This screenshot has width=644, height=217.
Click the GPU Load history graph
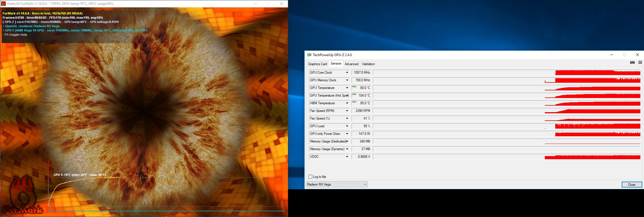pos(507,126)
